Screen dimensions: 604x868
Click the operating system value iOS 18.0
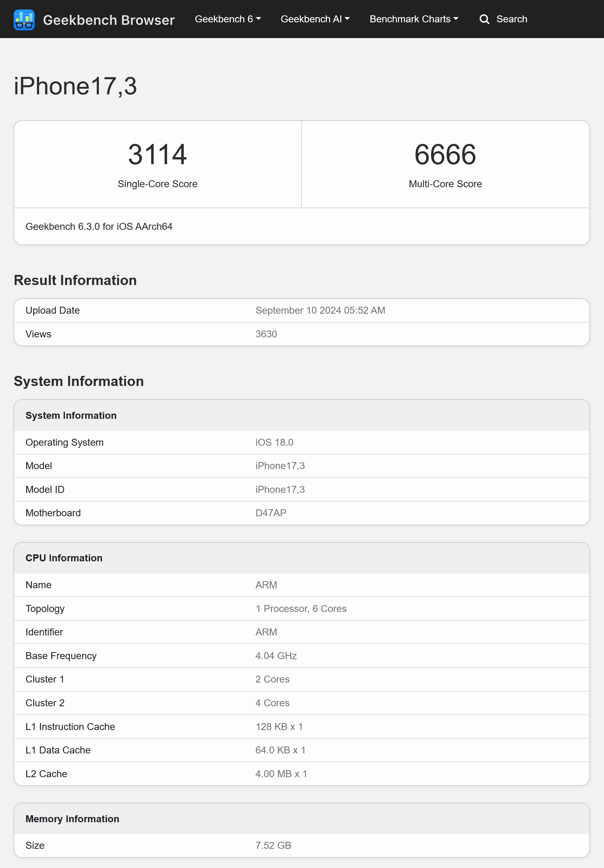tap(274, 442)
